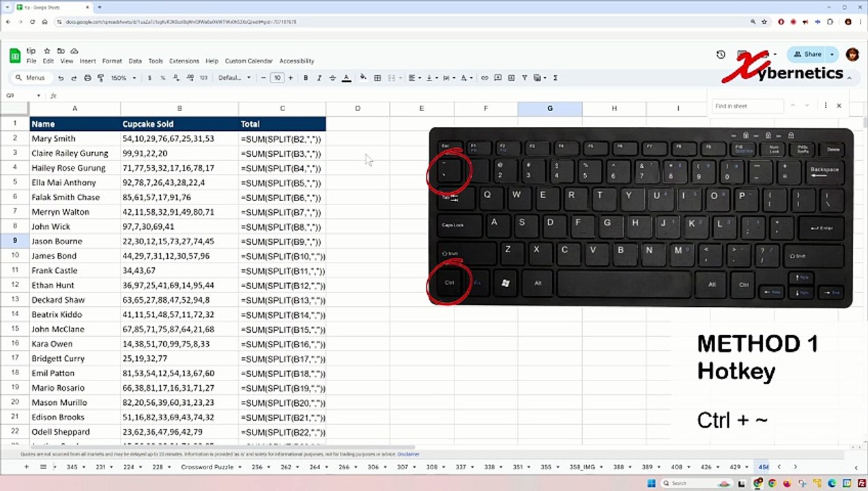
Task: Open the Format menu
Action: pos(112,61)
